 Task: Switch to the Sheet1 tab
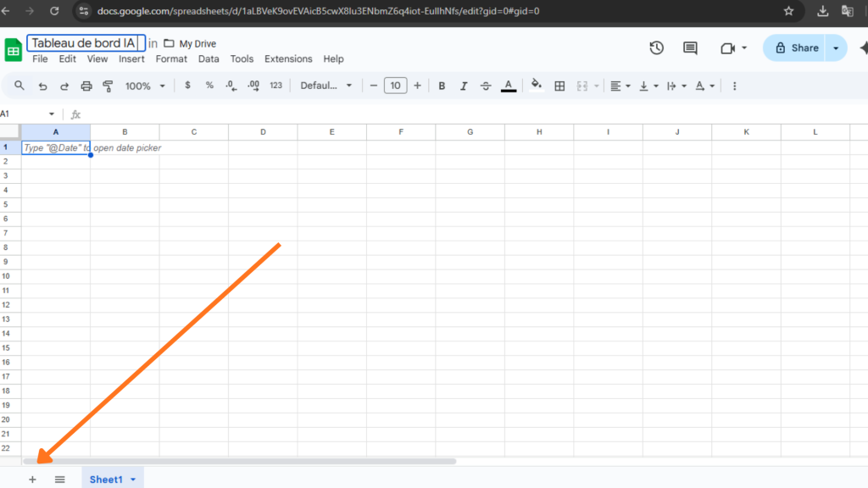click(x=107, y=479)
